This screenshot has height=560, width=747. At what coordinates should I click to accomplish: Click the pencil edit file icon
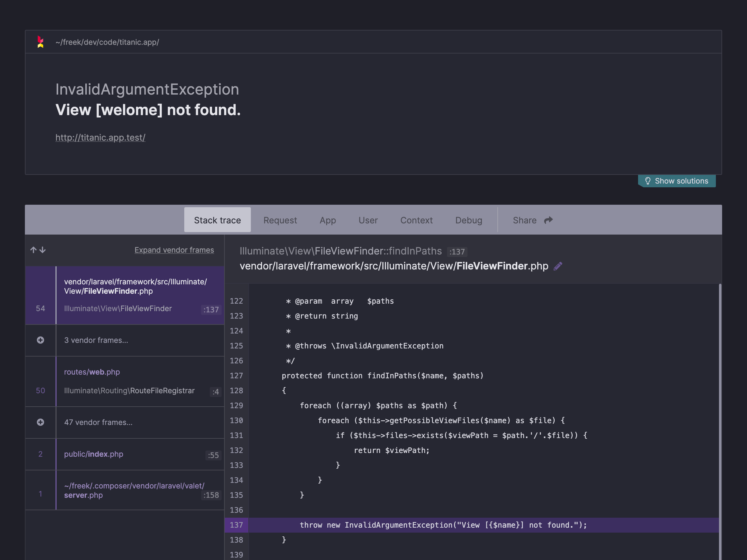click(558, 266)
